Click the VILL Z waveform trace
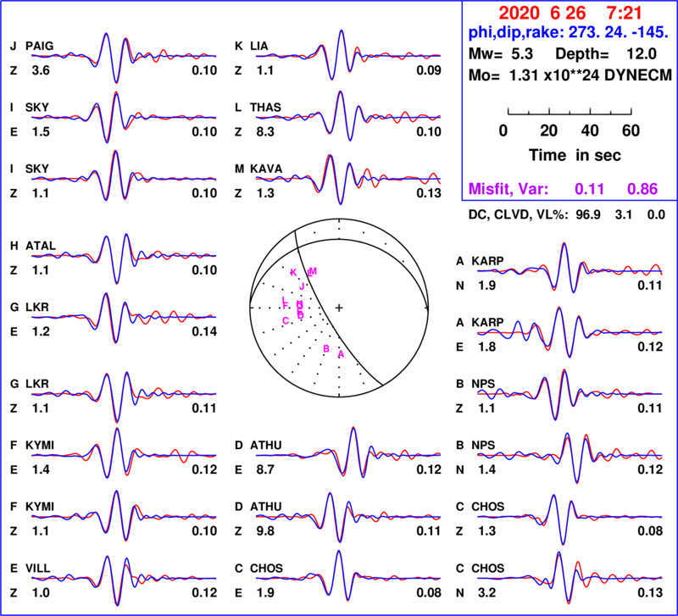The image size is (678, 616). coord(124,580)
